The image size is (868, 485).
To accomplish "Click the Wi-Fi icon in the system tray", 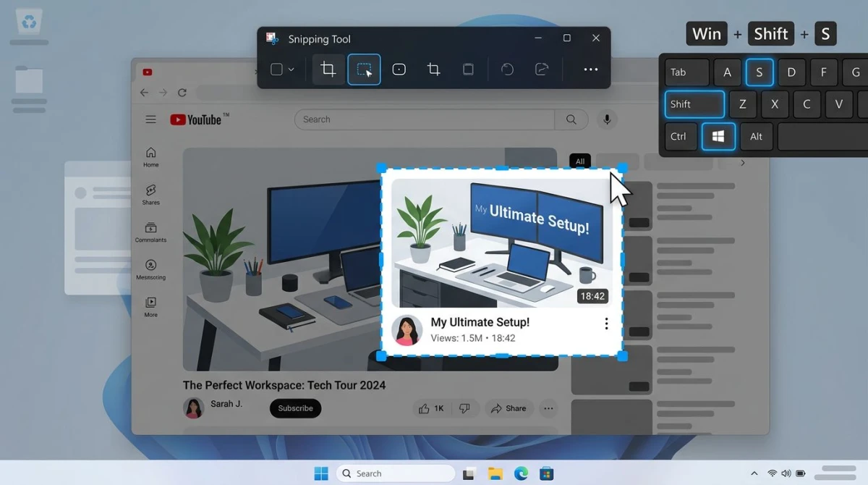I will (773, 473).
